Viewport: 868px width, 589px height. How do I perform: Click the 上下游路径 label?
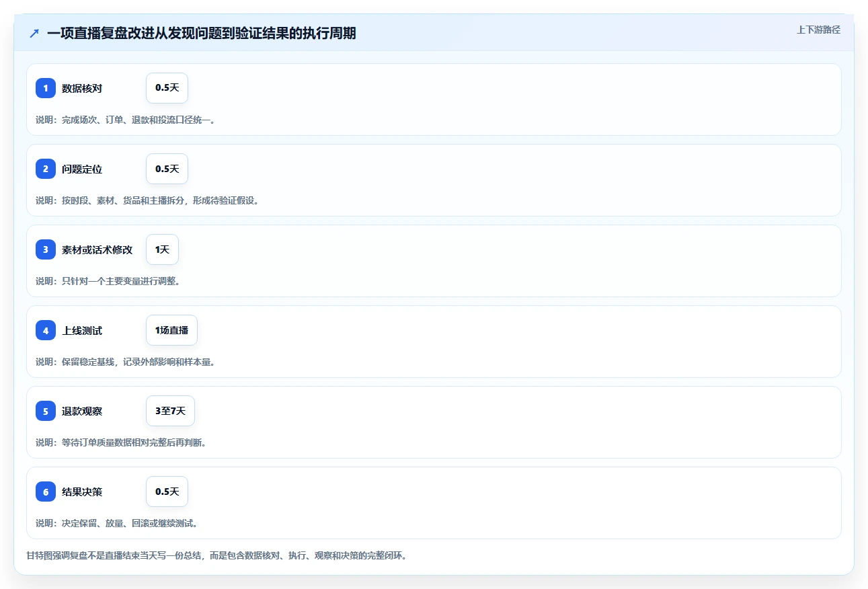818,30
